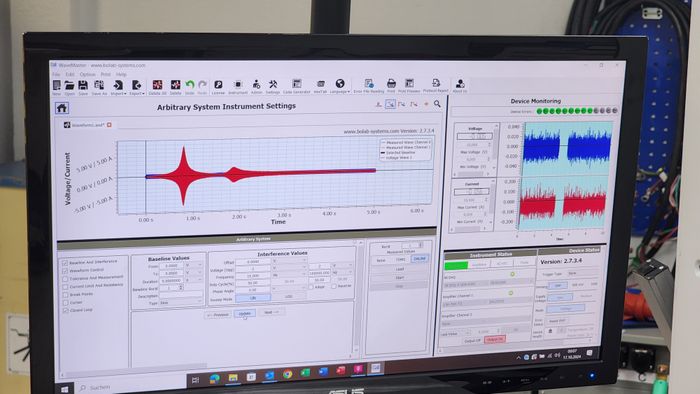This screenshot has height=394, width=700.
Task: Open the Interference Offset unit dropdown
Action: click(x=289, y=261)
